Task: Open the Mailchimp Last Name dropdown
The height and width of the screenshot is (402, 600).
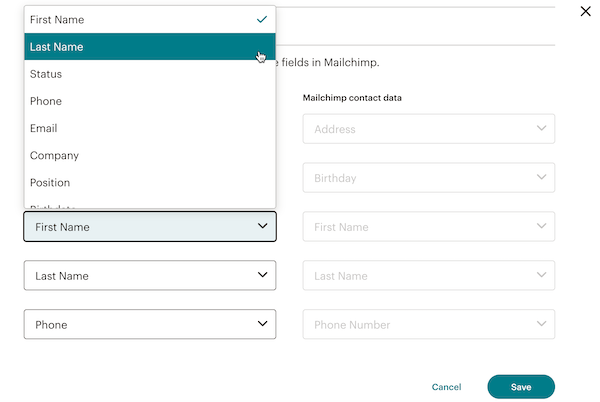Action: [x=428, y=276]
